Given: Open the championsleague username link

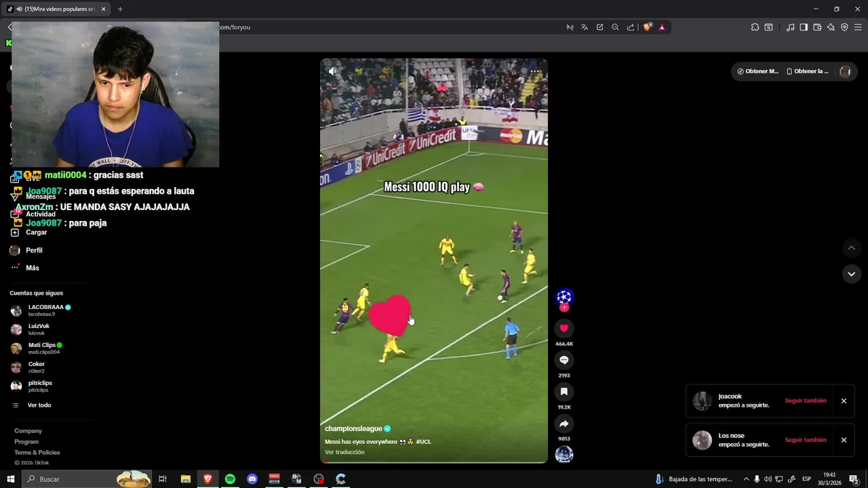Looking at the screenshot, I should coord(353,428).
